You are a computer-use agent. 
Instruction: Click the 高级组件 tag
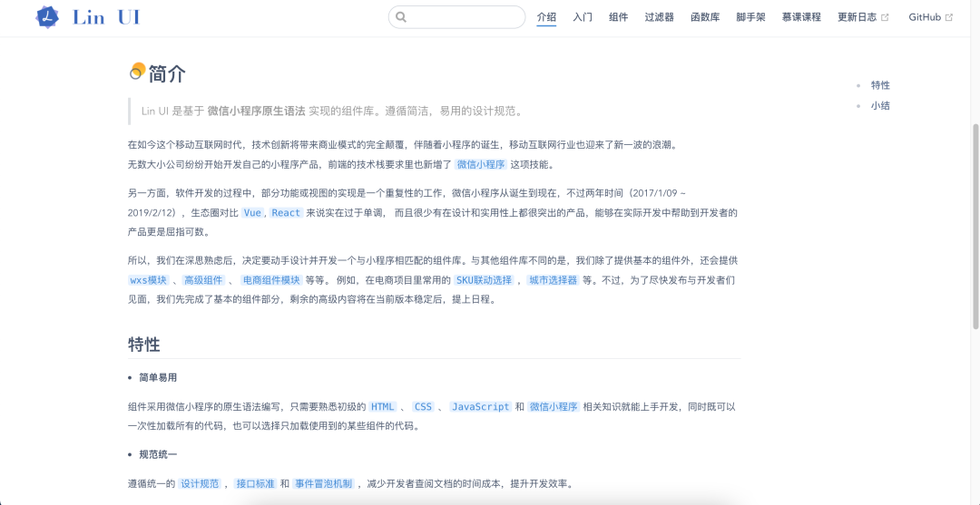click(204, 279)
